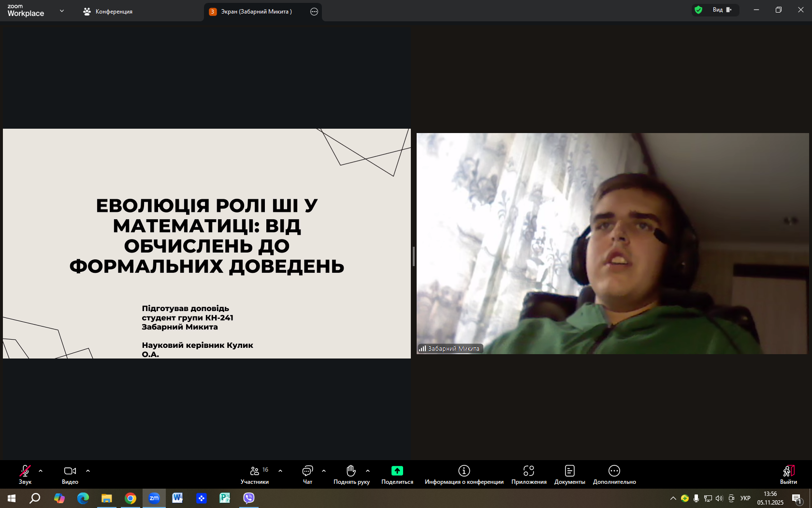Image resolution: width=812 pixels, height=508 pixels.
Task: Click the green Поделиться share screen icon
Action: [x=397, y=471]
